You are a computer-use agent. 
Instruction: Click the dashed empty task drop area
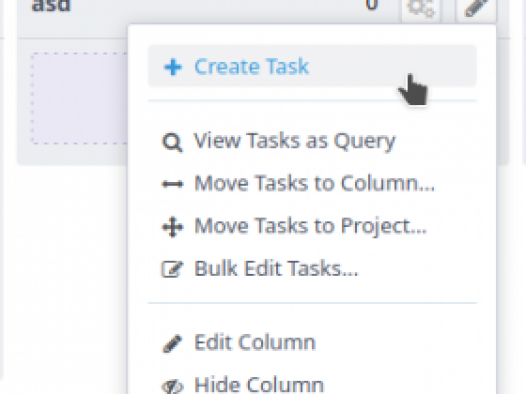pyautogui.click(x=79, y=98)
